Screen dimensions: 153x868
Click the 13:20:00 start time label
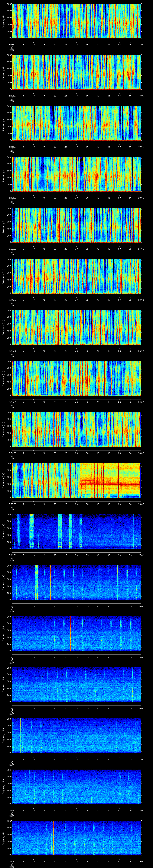coord(12,248)
